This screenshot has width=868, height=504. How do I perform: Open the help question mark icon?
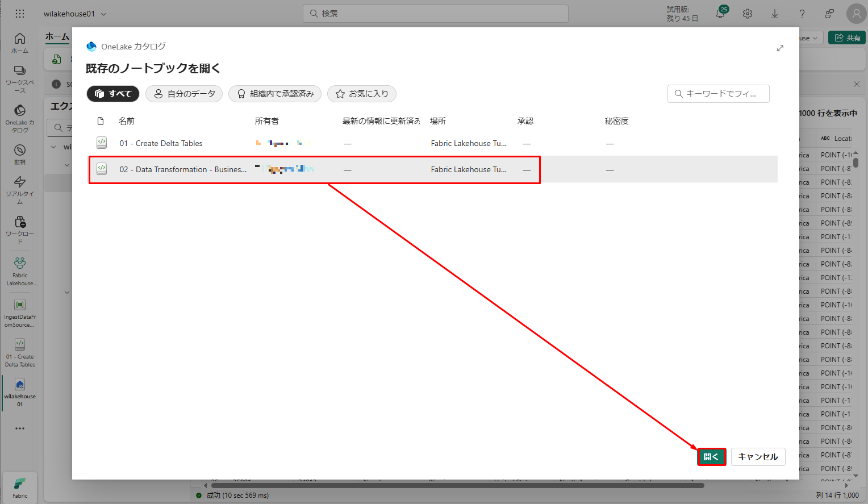tap(802, 14)
